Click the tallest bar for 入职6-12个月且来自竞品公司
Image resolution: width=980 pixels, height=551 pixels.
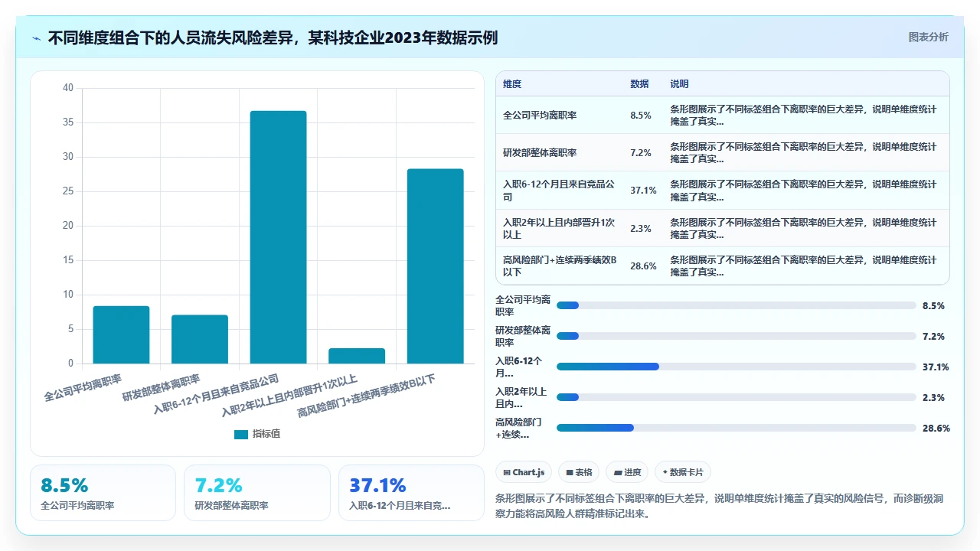[278, 237]
